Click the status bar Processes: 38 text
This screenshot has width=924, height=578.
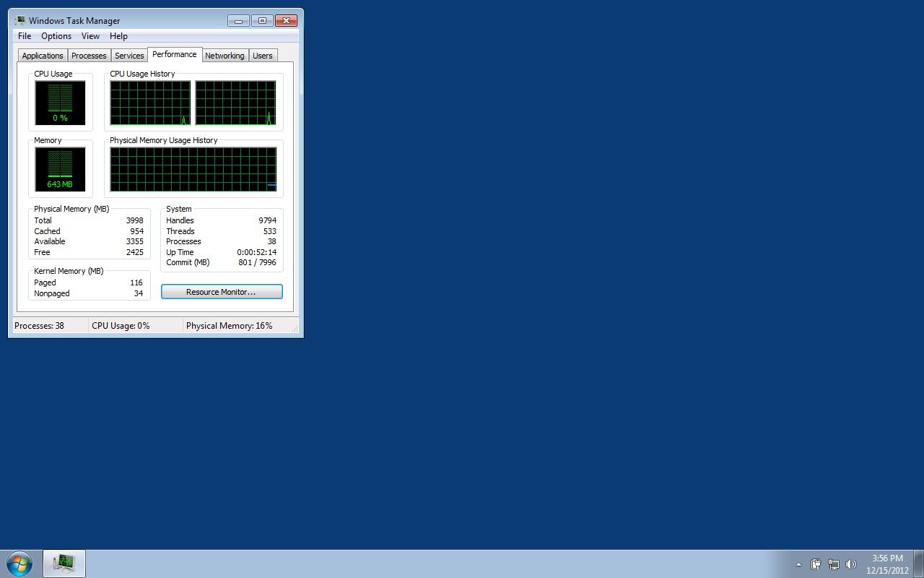click(x=39, y=326)
